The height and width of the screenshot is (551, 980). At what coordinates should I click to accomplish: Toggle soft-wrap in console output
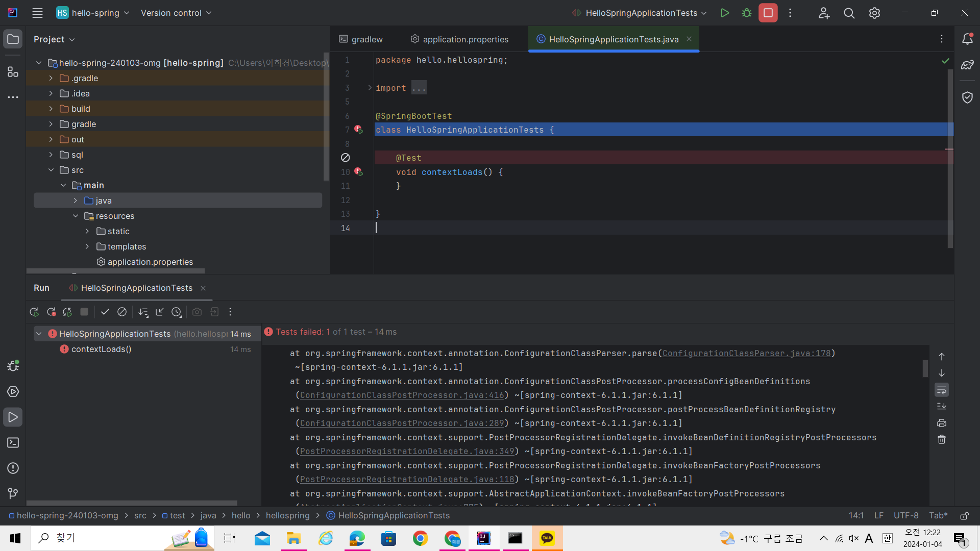pos(942,390)
